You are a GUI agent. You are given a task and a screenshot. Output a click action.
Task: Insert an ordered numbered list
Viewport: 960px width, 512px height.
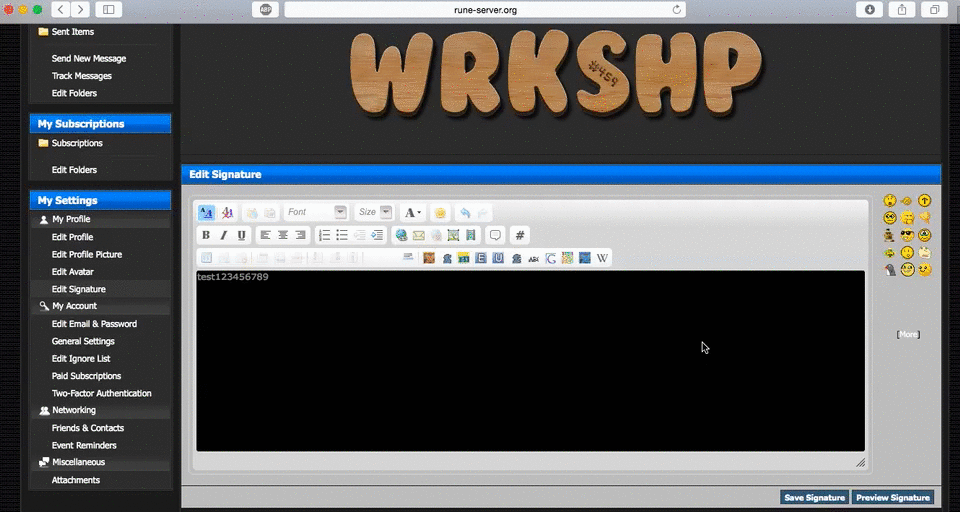[x=324, y=235]
